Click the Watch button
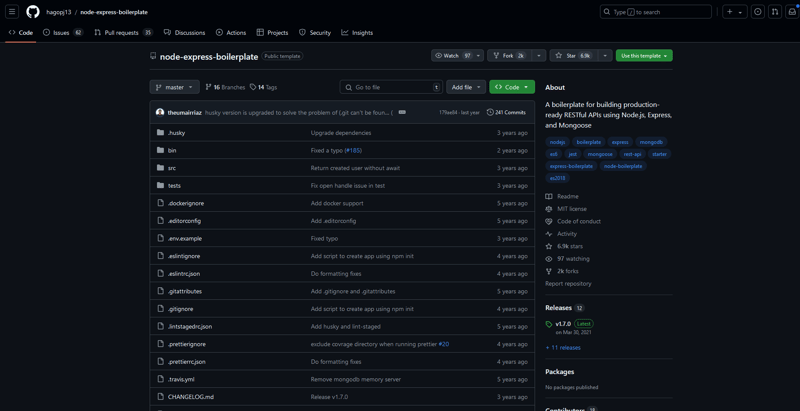Image resolution: width=800 pixels, height=411 pixels. pyautogui.click(x=451, y=56)
